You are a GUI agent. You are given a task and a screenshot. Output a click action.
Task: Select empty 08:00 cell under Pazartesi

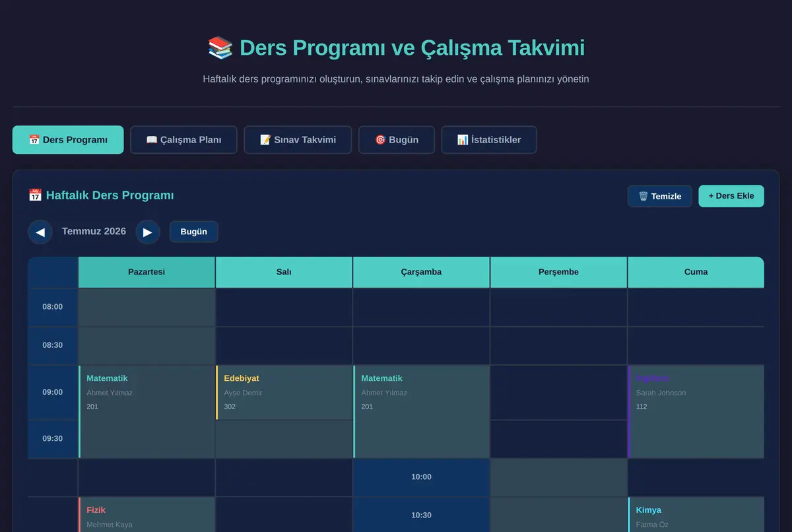tap(147, 307)
